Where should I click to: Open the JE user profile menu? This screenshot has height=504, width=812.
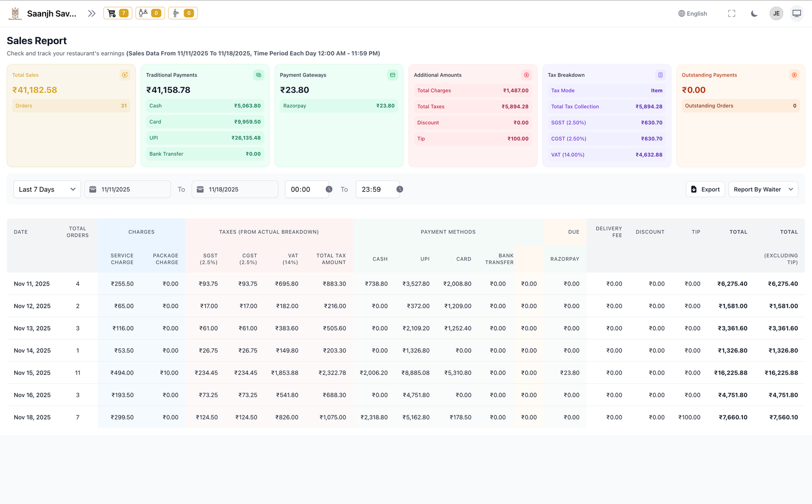(x=776, y=14)
